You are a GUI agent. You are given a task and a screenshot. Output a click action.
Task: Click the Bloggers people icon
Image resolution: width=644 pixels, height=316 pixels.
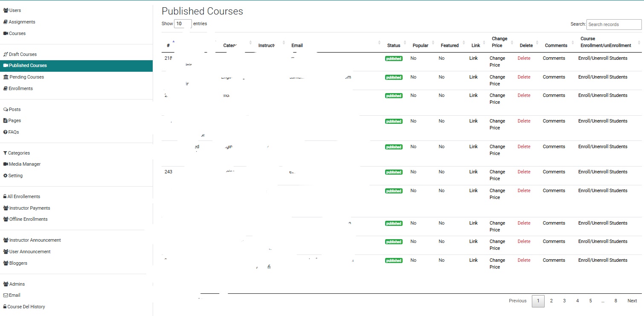click(x=6, y=263)
